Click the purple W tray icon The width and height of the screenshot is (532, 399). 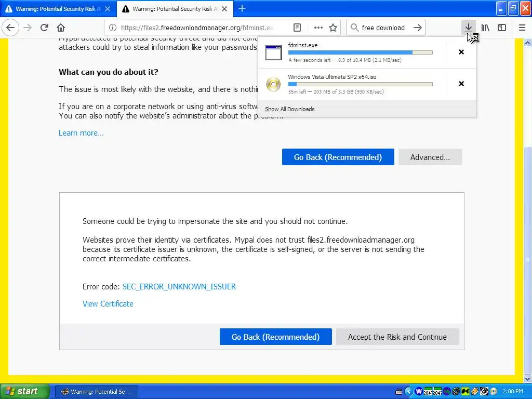pyautogui.click(x=419, y=392)
